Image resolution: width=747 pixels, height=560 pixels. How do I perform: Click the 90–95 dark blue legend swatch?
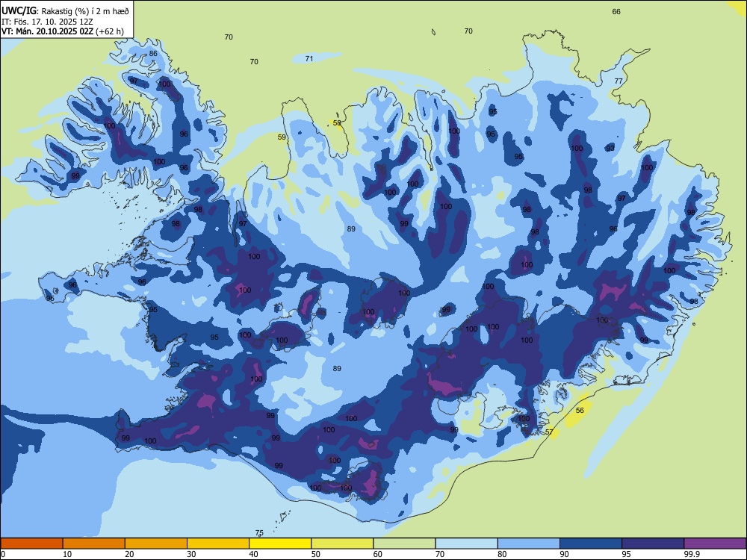591,544
